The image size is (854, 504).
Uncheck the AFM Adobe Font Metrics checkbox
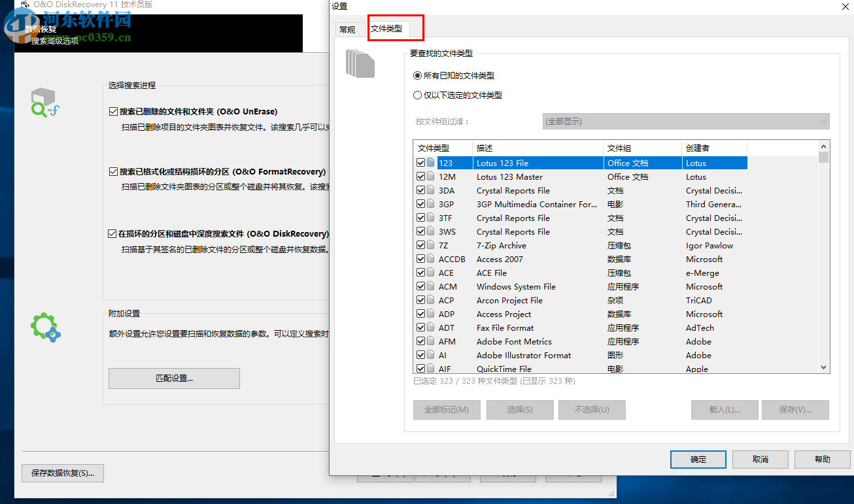point(420,341)
